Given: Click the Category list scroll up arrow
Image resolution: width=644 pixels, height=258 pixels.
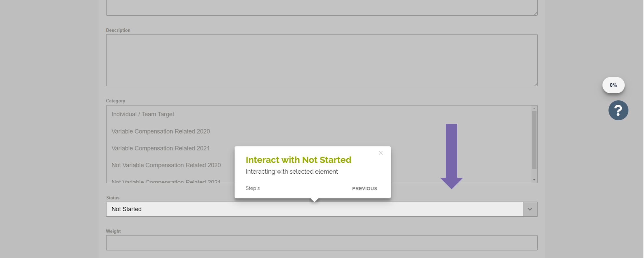Looking at the screenshot, I should [534, 108].
